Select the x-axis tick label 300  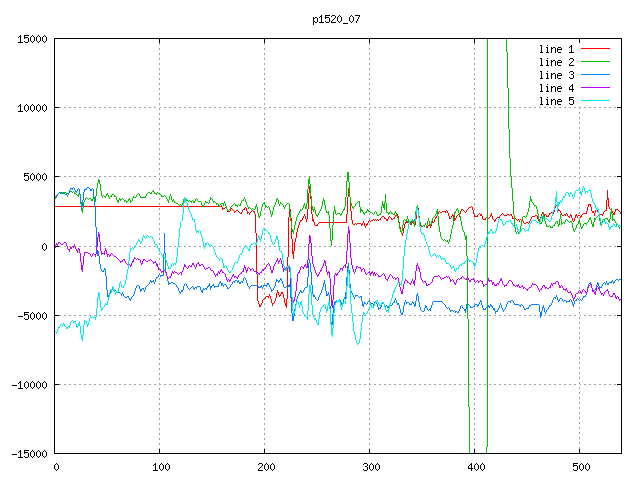point(370,466)
